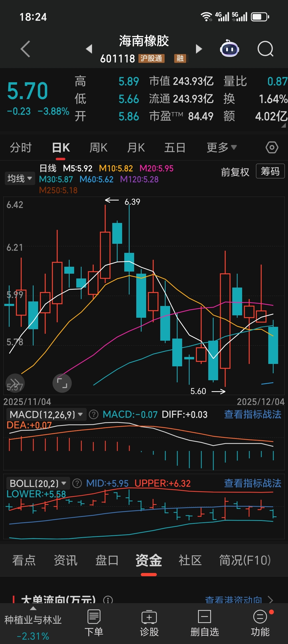Expand quote details corner triangle
The image size is (288, 644).
point(283,125)
